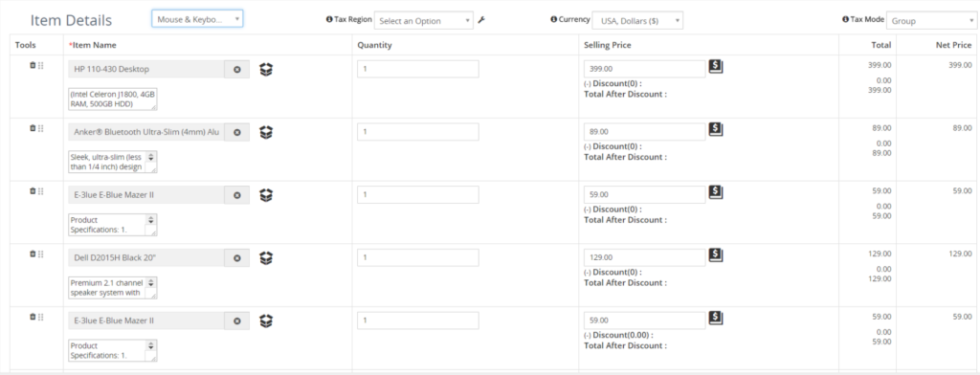This screenshot has height=375, width=980.
Task: Open stock box icon for Anker Bluetooth item
Action: 266,133
